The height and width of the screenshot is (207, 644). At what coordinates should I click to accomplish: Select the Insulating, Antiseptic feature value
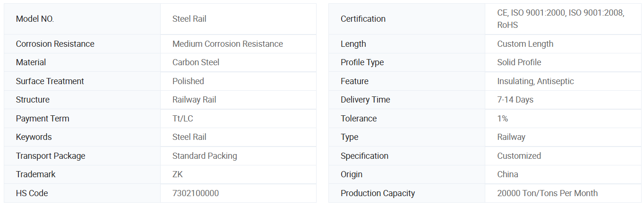coord(535,81)
